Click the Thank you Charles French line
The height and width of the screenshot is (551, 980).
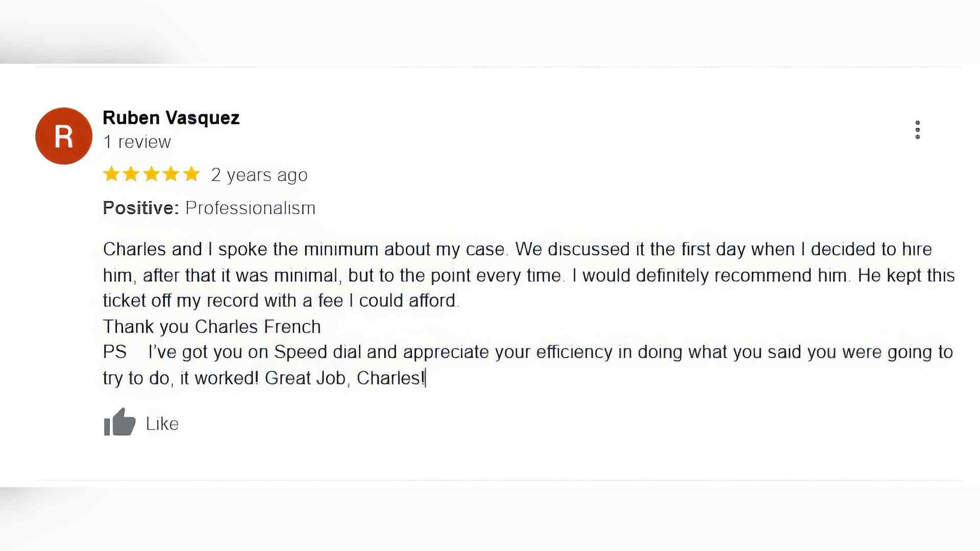pyautogui.click(x=212, y=327)
